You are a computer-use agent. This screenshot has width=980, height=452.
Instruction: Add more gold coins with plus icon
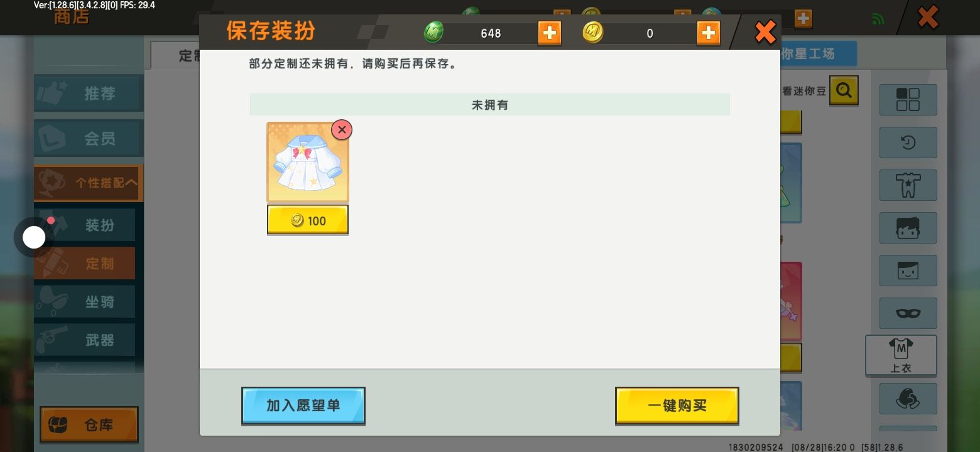(x=709, y=33)
